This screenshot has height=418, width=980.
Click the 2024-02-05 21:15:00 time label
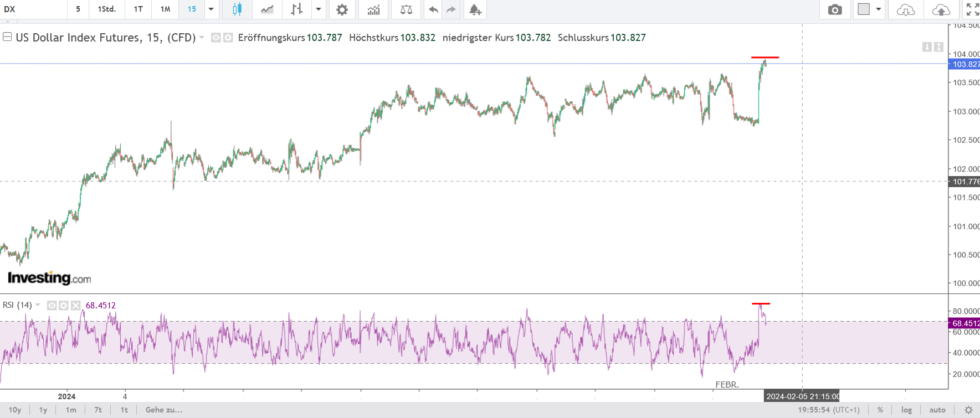[x=802, y=396]
